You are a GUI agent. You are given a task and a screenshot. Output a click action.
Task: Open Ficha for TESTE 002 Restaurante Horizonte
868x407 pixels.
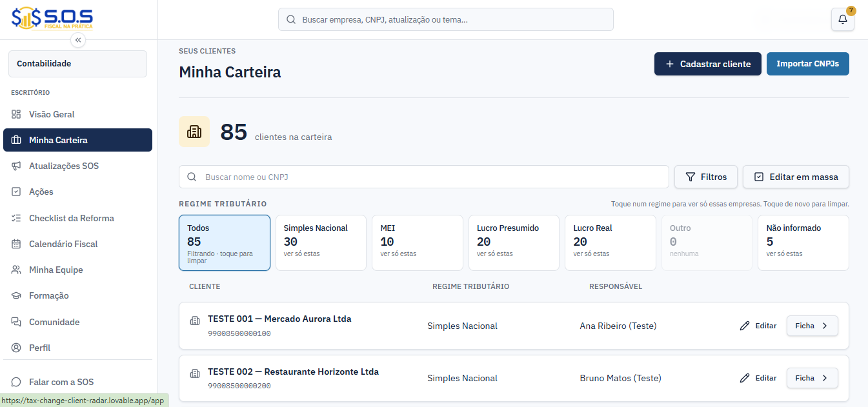point(812,378)
